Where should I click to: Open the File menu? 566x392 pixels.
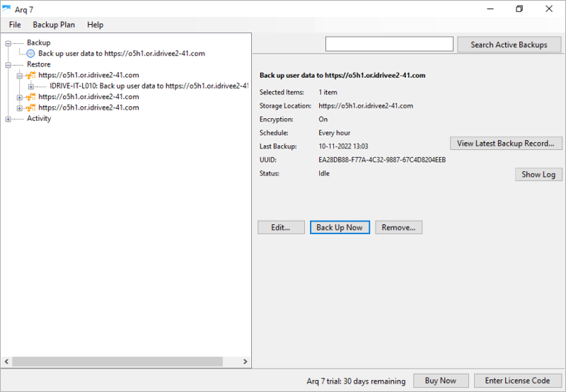[x=15, y=25]
